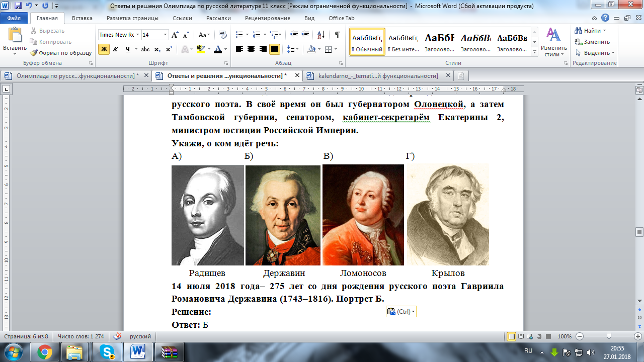Start a bulleted list
This screenshot has height=362, width=644.
239,35
